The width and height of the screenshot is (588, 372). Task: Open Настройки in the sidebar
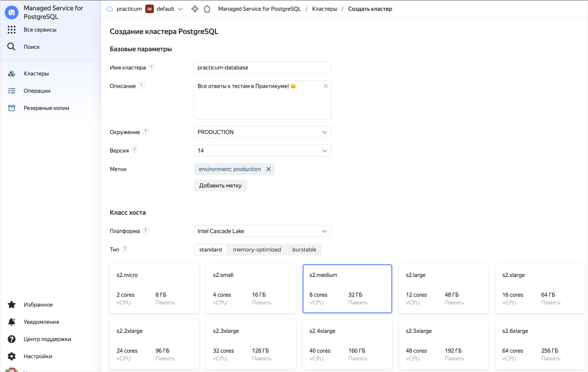(x=38, y=356)
